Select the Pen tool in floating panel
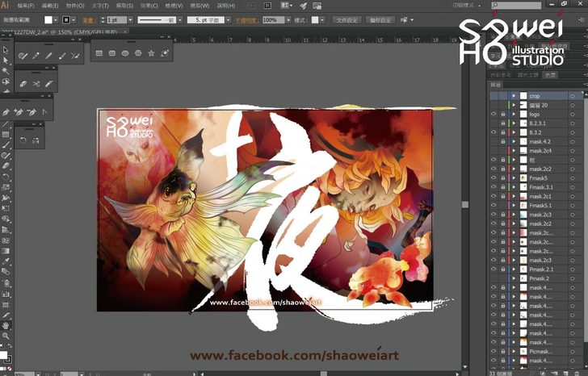588x376 pixels. pos(6,111)
